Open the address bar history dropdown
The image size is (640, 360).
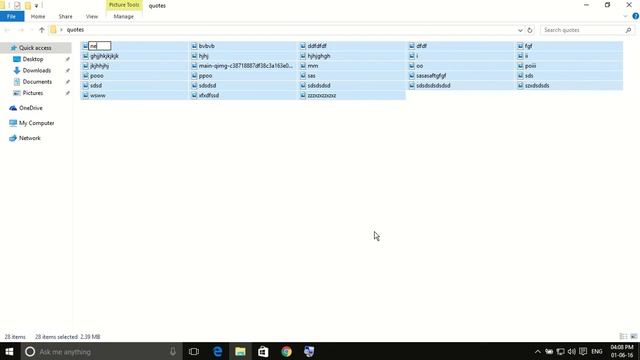tap(520, 30)
